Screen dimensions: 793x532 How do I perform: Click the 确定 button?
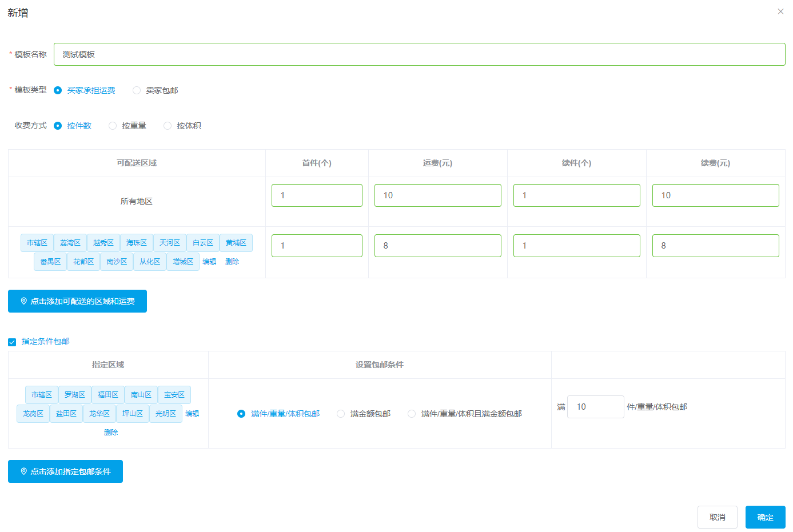click(765, 517)
